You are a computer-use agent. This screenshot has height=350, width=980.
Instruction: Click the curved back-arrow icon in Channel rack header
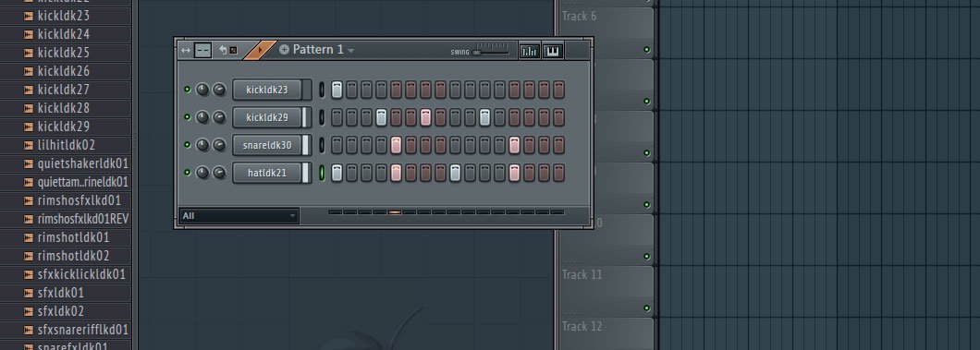tap(223, 50)
